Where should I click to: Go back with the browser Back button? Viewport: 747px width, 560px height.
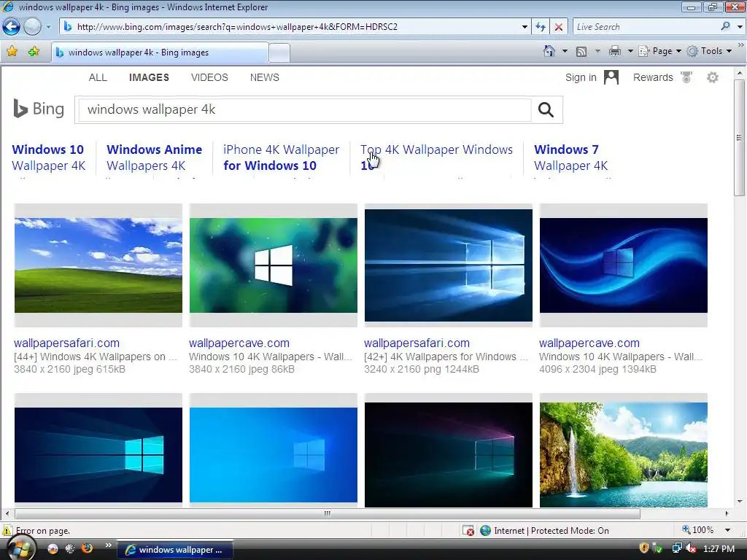(11, 27)
